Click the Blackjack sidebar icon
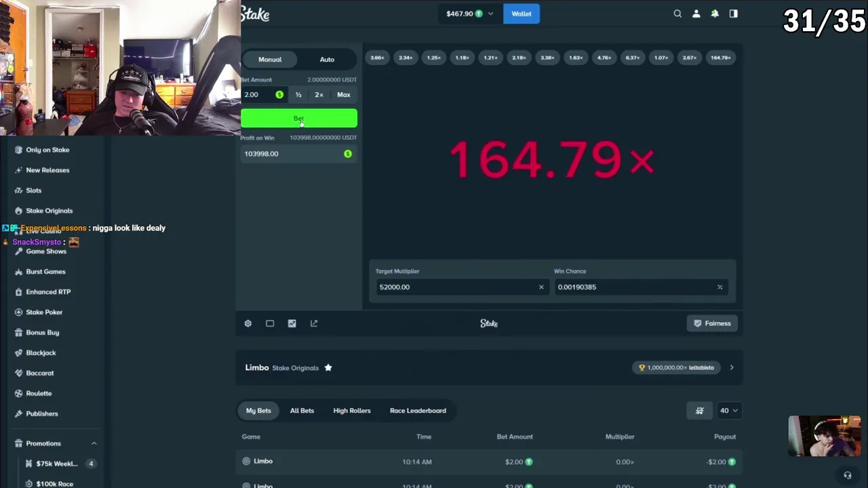The width and height of the screenshot is (868, 488). tap(19, 353)
